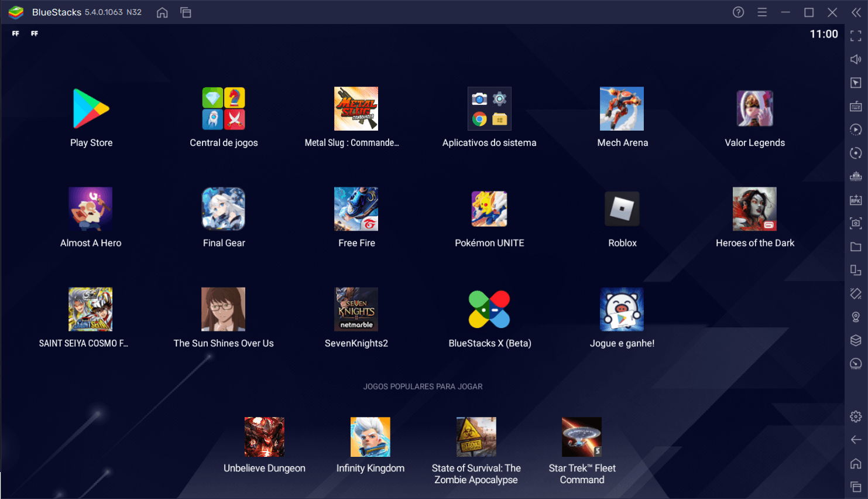This screenshot has height=499, width=868.
Task: Open Pokémon UNITE game
Action: pos(489,209)
